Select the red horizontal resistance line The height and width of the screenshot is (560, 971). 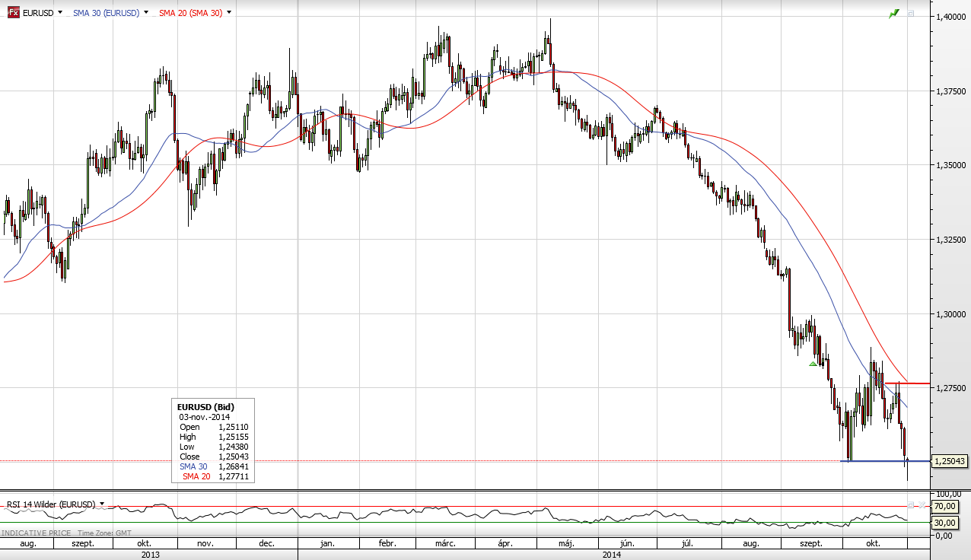click(907, 383)
